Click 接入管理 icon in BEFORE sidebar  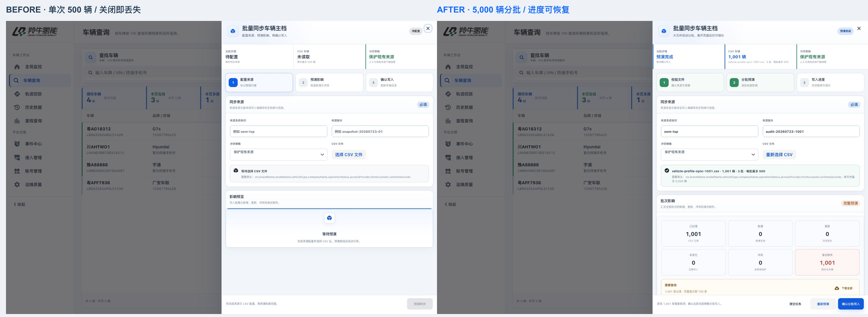[x=17, y=158]
